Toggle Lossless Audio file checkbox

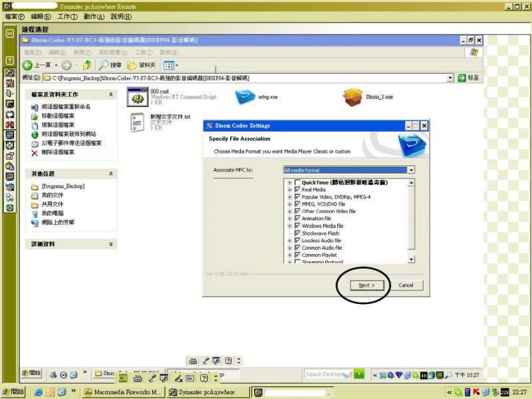tap(297, 240)
